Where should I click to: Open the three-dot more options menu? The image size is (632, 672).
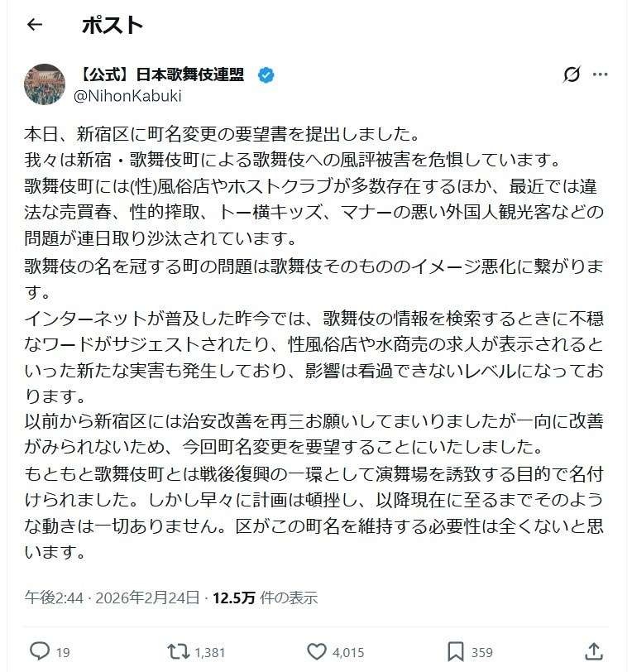(601, 74)
